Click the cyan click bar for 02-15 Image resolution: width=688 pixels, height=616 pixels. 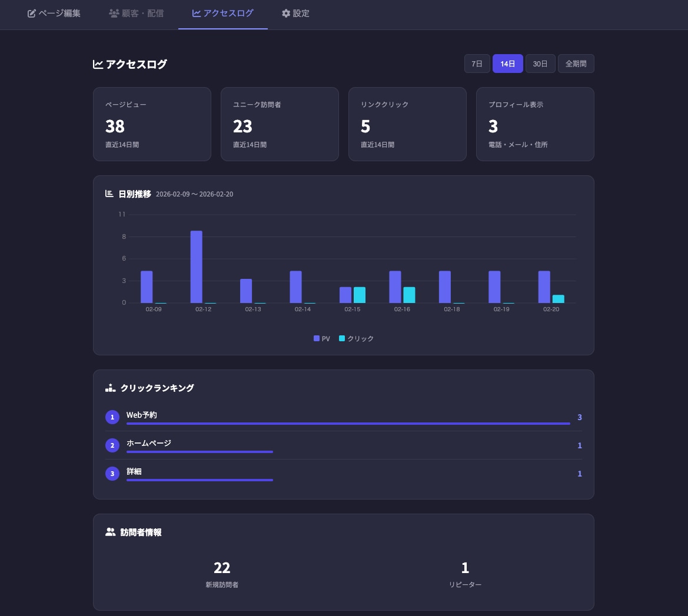[360, 295]
